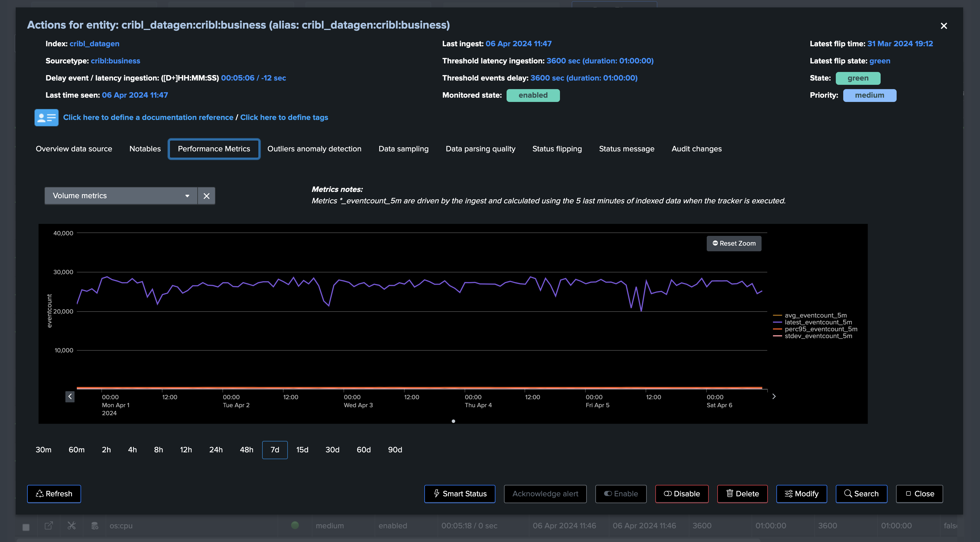980x542 pixels.
Task: Pan chart right with the arrow
Action: click(x=774, y=396)
